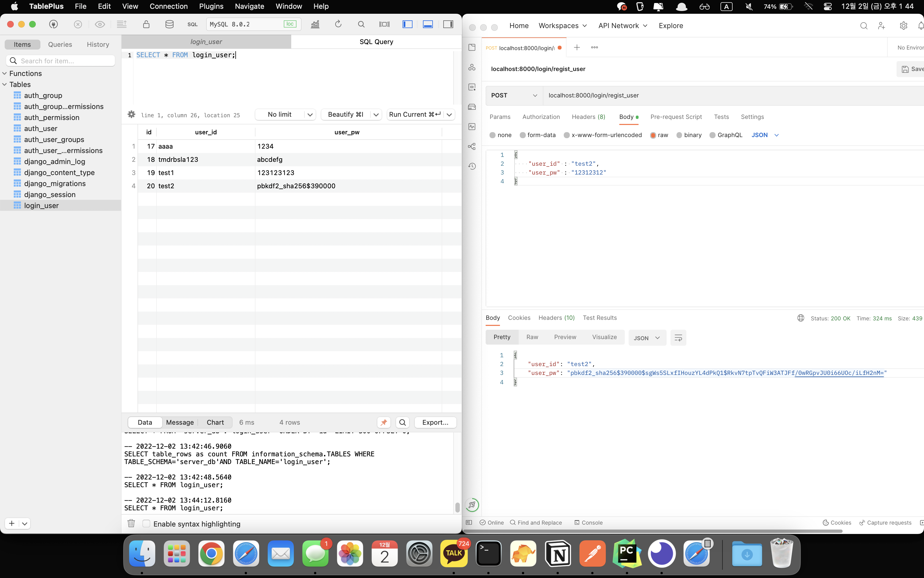Click the Beautify button
The width and height of the screenshot is (924, 578).
pos(346,114)
